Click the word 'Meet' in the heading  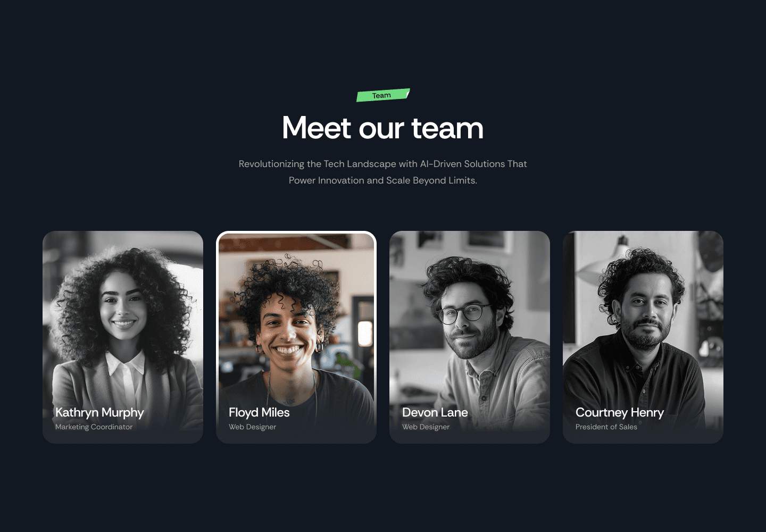[317, 128]
